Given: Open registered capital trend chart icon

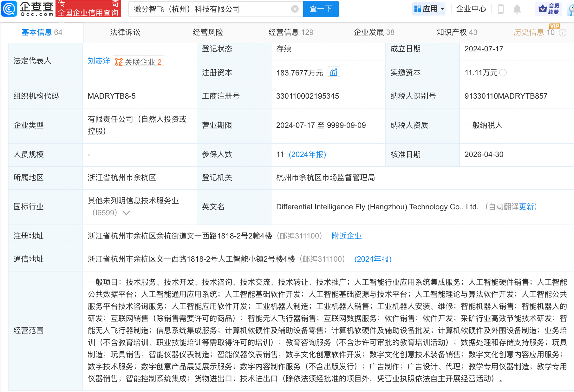Looking at the screenshot, I should pyautogui.click(x=334, y=72).
